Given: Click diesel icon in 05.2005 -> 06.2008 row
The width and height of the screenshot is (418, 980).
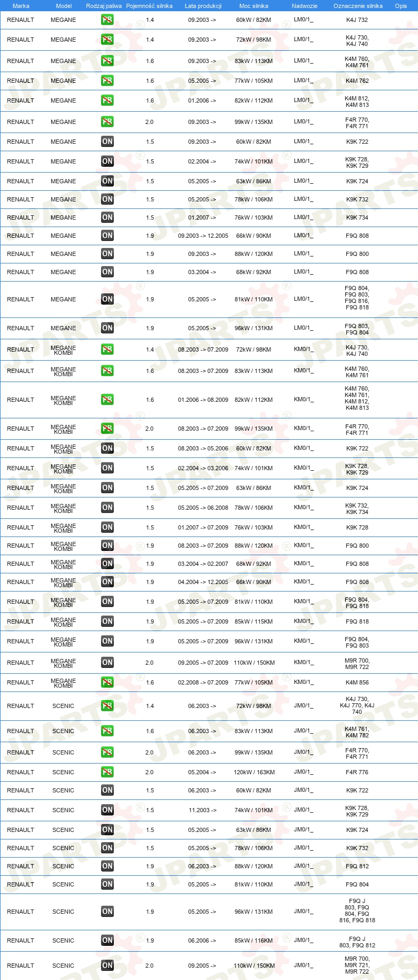Looking at the screenshot, I should (107, 508).
